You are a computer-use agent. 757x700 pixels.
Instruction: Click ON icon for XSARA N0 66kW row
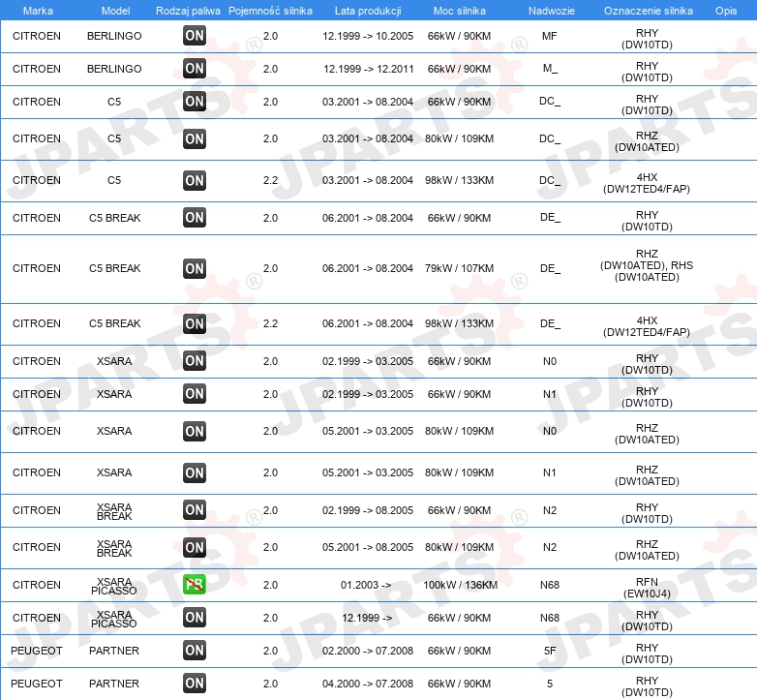(195, 360)
